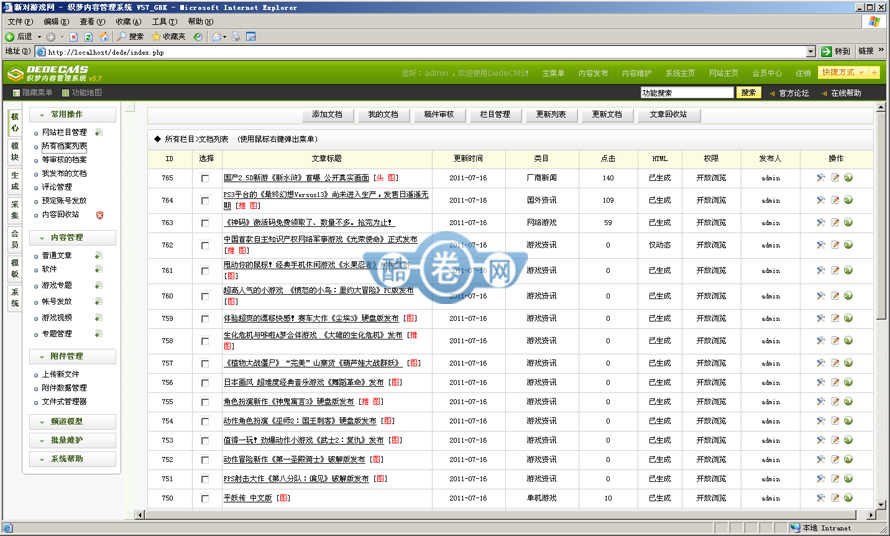Collapse the 内容管理 sidebar section
Viewport: 890px width, 536px height.
pyautogui.click(x=73, y=237)
